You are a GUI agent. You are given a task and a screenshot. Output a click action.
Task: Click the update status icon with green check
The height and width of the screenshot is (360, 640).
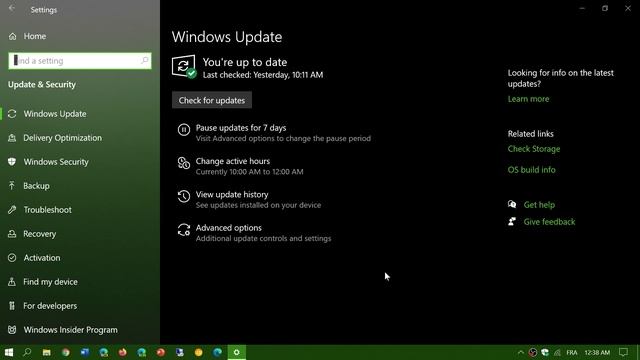point(184,67)
